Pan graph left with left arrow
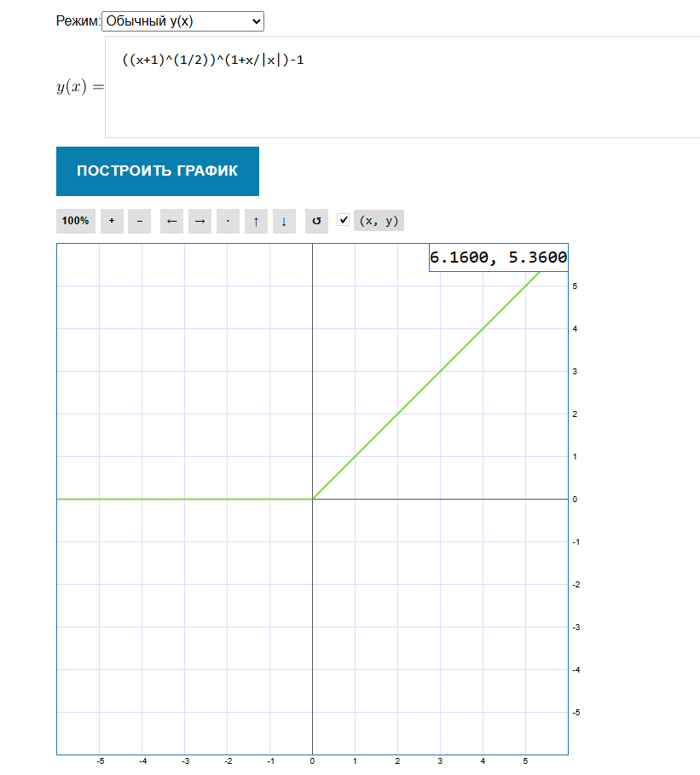This screenshot has width=700, height=775. point(171,221)
